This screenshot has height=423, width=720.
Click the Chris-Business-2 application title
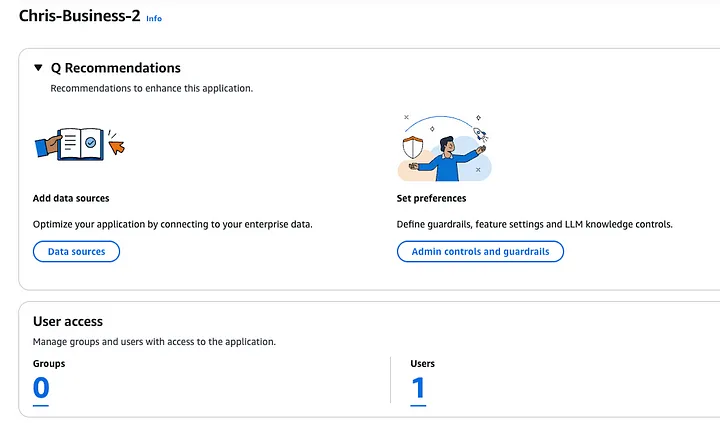click(x=79, y=16)
